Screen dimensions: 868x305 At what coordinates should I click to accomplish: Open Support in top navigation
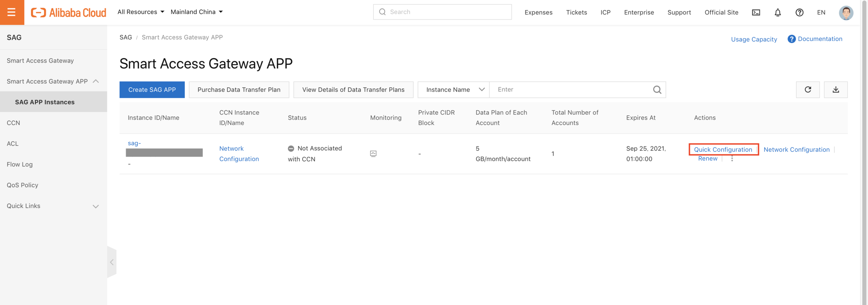(679, 12)
